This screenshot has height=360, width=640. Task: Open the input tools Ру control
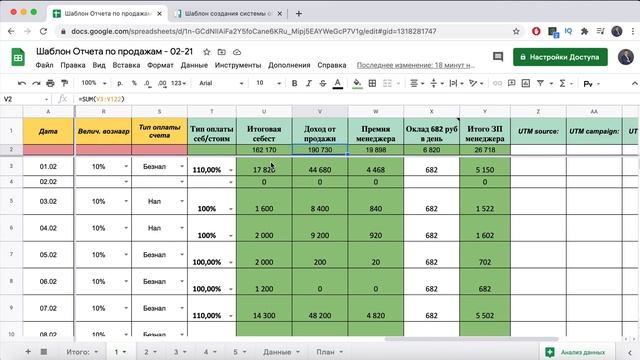click(x=591, y=84)
